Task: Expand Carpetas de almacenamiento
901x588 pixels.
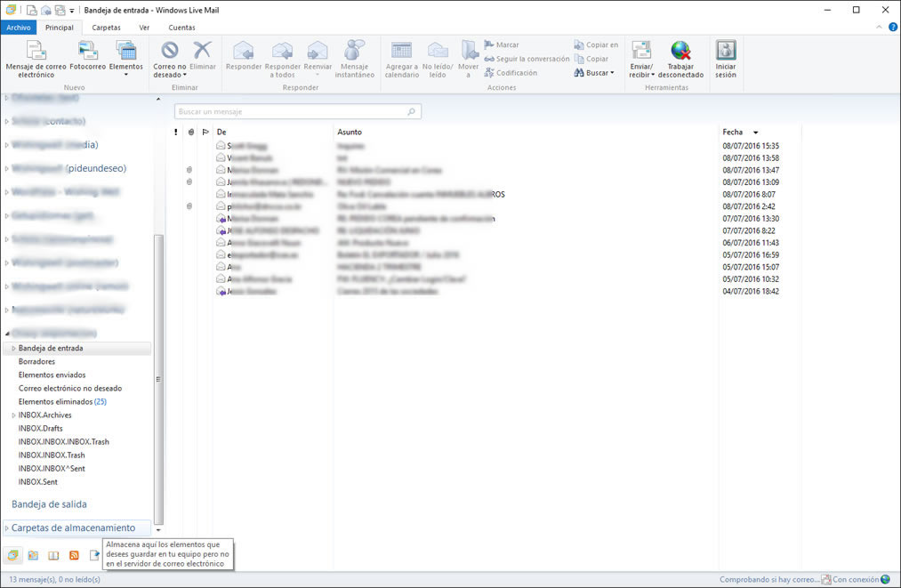Action: (x=7, y=528)
